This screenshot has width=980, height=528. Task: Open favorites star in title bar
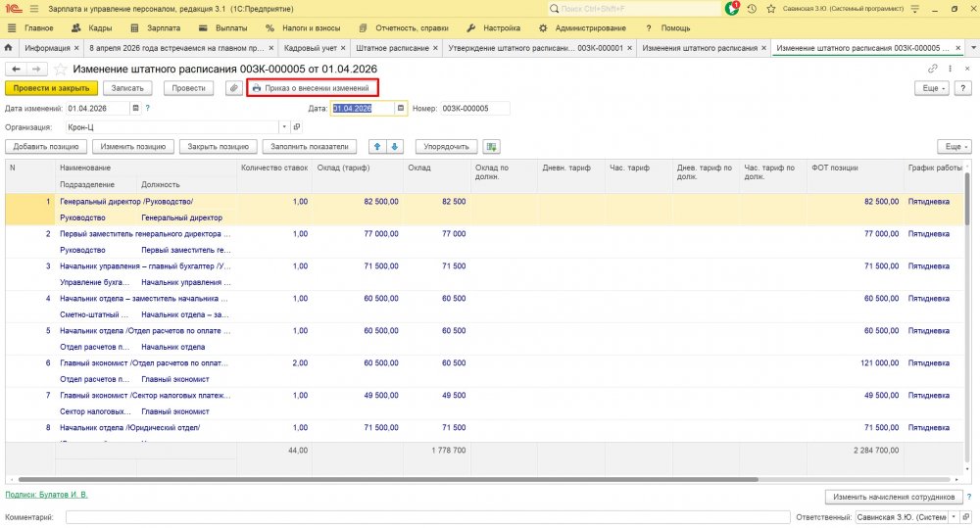click(770, 9)
